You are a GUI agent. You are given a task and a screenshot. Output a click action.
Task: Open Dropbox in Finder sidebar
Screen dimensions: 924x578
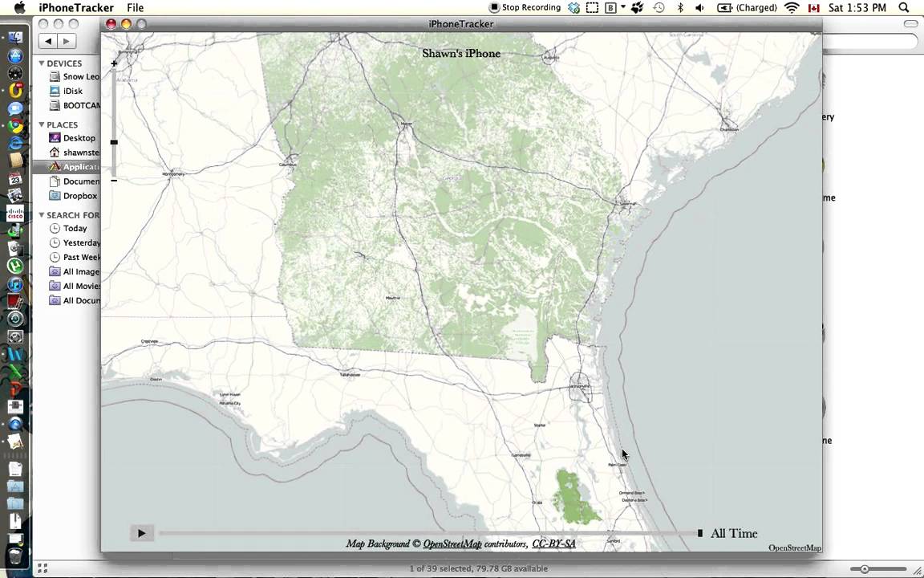73,196
